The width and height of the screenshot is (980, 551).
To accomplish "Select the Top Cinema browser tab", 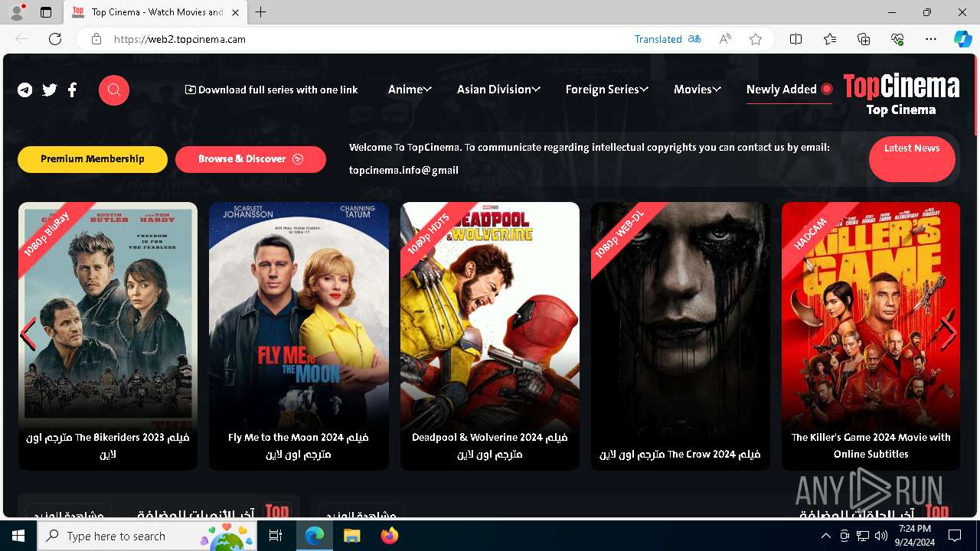I will point(155,12).
